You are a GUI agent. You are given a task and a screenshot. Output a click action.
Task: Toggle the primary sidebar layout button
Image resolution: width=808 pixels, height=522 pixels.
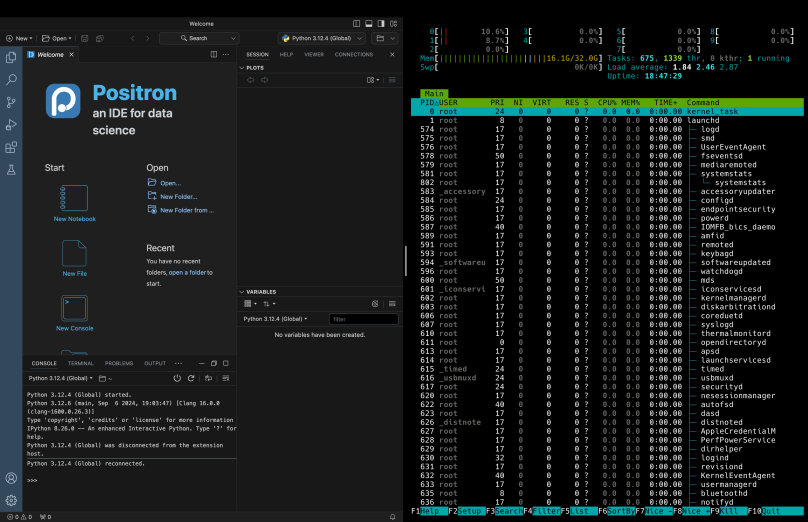357,24
